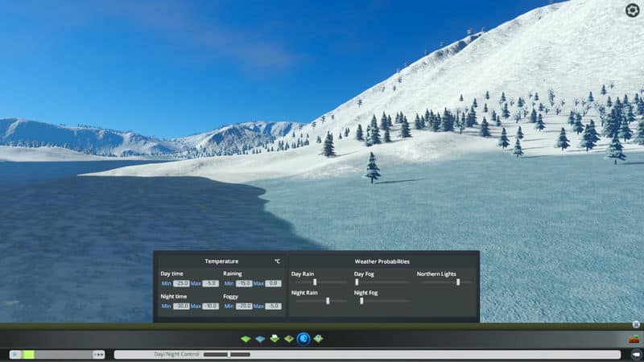
Task: Select the green terrain theme icon
Action: 246,339
